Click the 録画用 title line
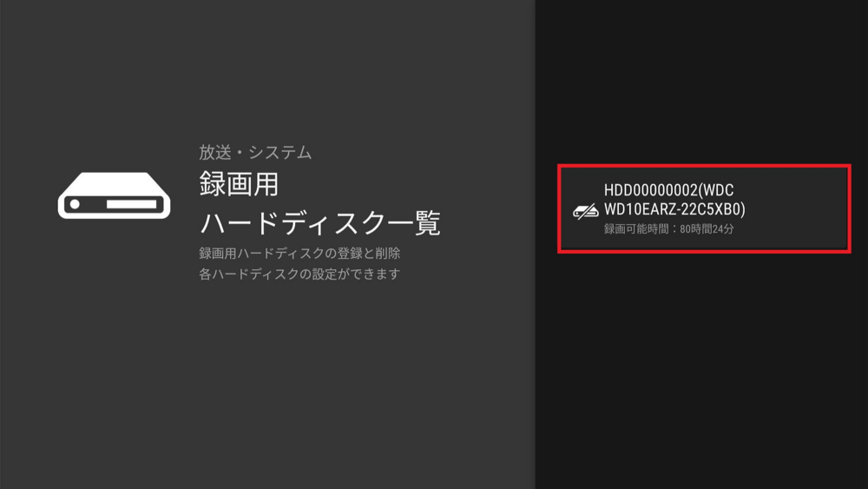The image size is (868, 489). tap(239, 184)
